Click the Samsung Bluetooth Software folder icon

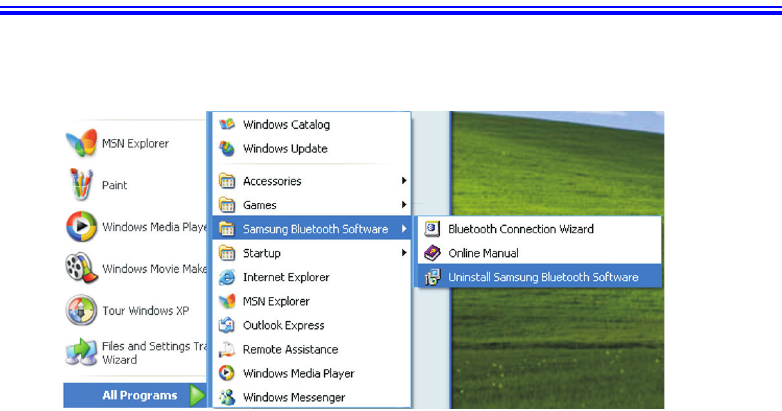(x=227, y=228)
